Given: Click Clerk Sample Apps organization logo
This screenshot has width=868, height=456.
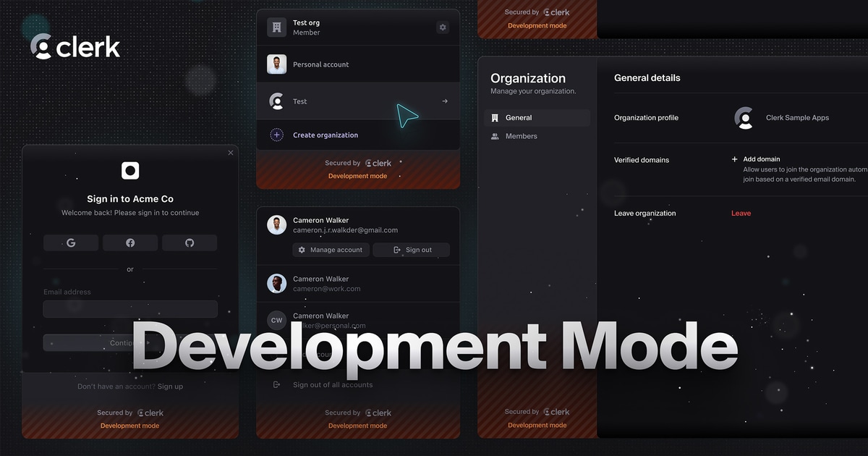Looking at the screenshot, I should click(744, 118).
